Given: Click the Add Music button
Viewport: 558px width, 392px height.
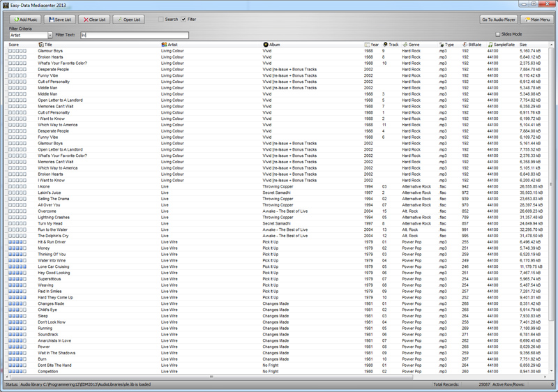Looking at the screenshot, I should (x=25, y=20).
